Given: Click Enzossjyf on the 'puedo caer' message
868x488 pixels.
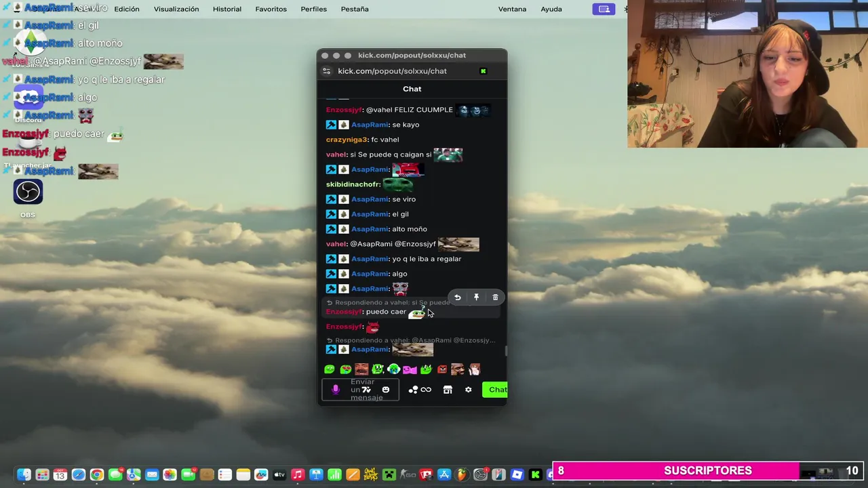Looking at the screenshot, I should (x=343, y=312).
